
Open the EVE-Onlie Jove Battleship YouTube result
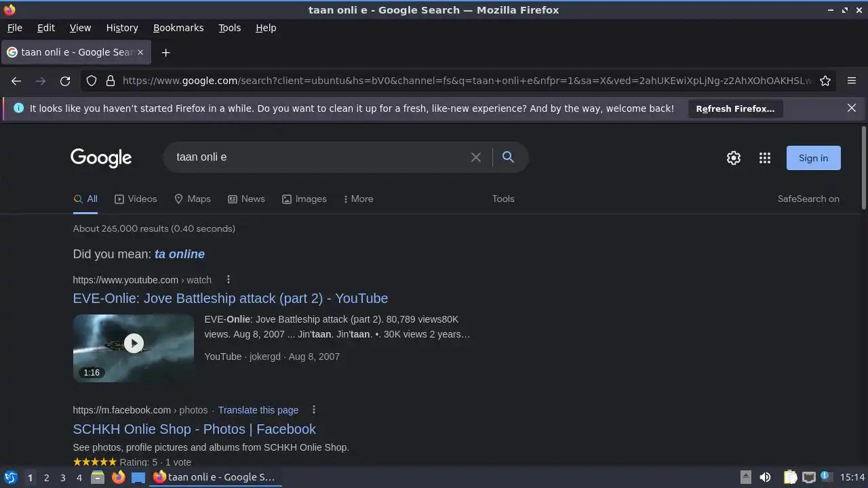[x=231, y=298]
